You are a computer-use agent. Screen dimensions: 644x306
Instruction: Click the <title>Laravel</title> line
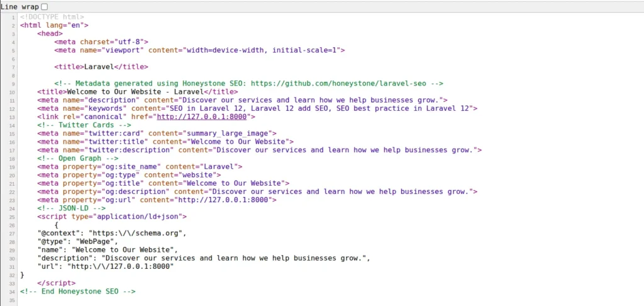(x=101, y=67)
